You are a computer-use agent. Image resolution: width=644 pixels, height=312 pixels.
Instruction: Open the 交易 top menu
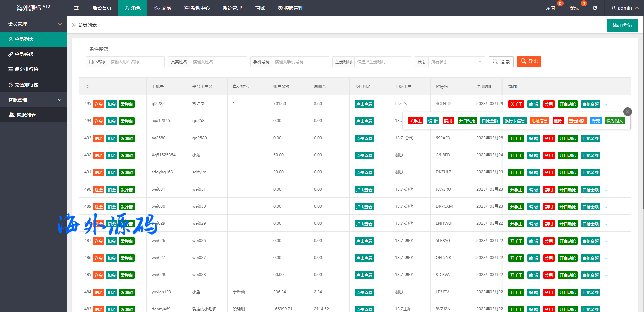(162, 8)
